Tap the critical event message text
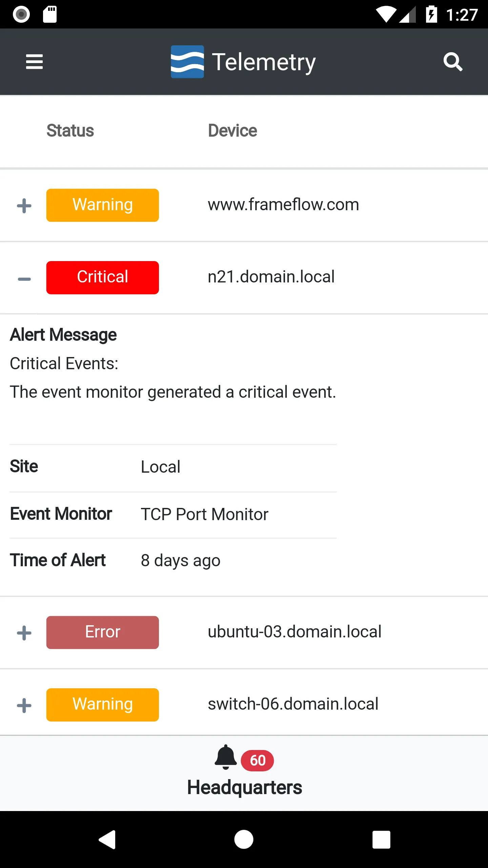 pos(173,392)
